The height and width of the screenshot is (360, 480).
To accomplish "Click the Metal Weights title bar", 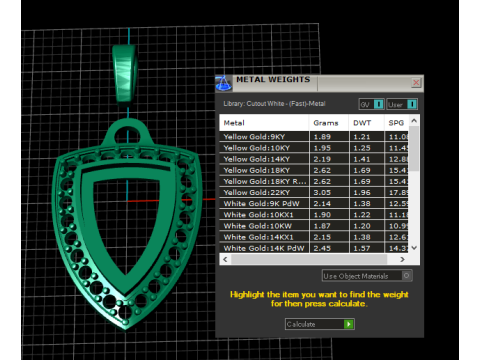I will tap(319, 83).
